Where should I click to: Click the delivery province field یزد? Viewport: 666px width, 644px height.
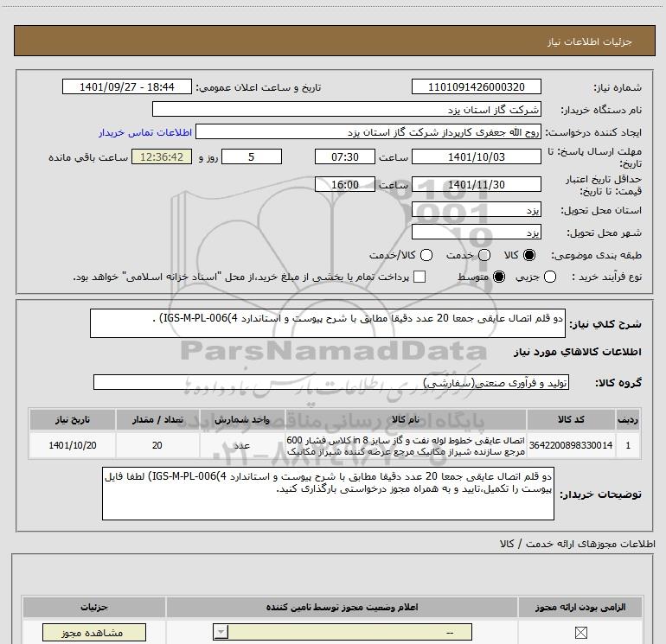click(476, 209)
